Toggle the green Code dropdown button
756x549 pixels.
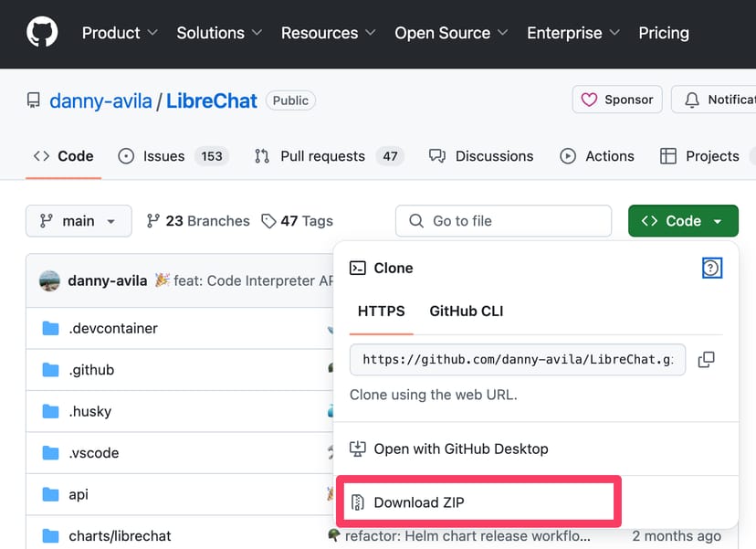(683, 221)
